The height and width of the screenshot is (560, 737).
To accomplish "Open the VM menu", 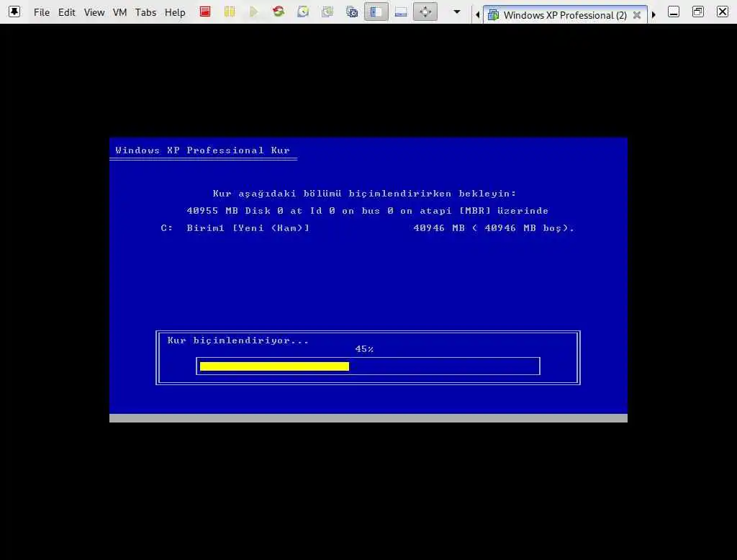I will (120, 12).
